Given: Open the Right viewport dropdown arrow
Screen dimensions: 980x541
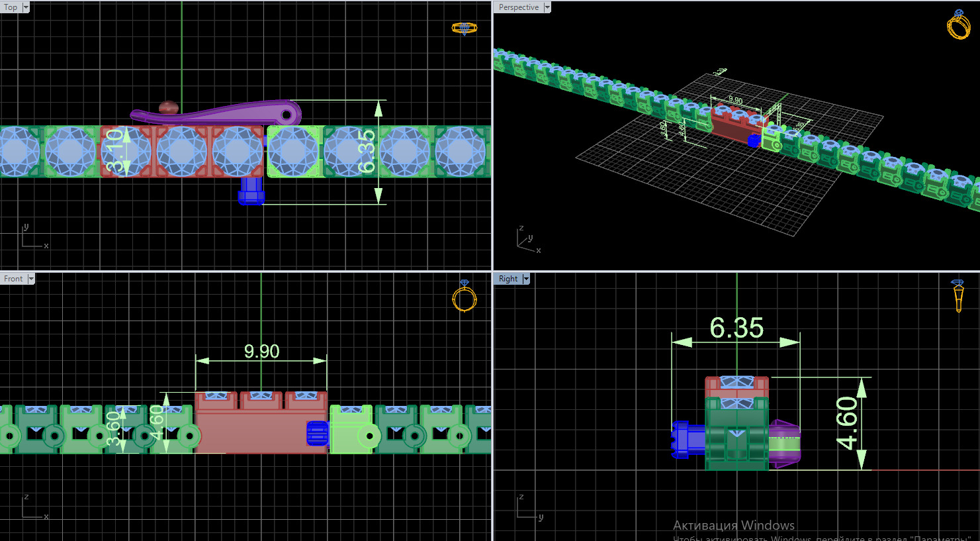Looking at the screenshot, I should pyautogui.click(x=526, y=279).
